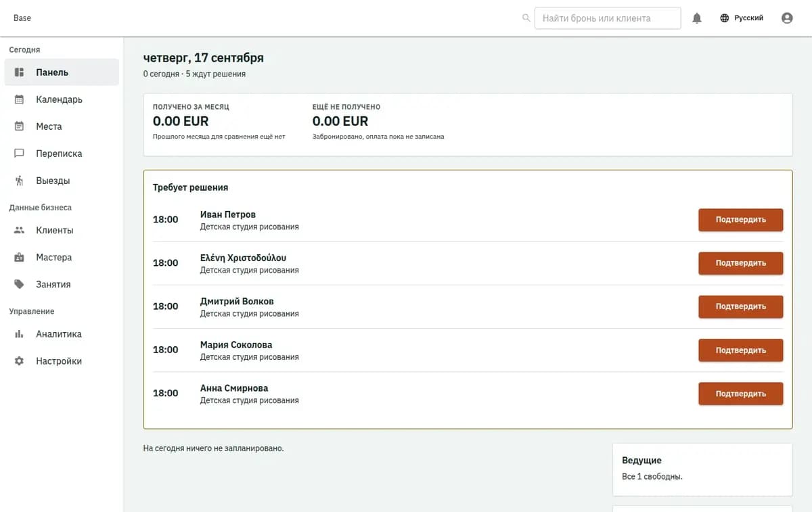Focus the 'Найти бронь или клиента' search field
This screenshot has width=812, height=512.
click(608, 18)
